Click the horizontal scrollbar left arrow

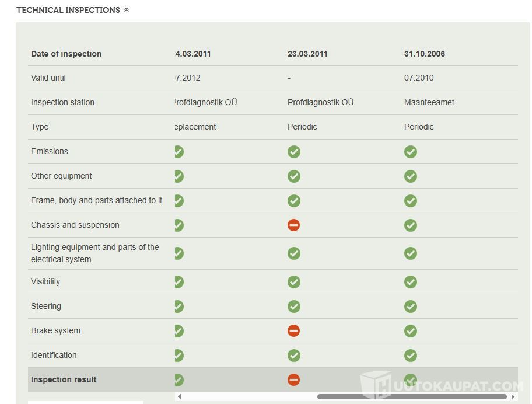[x=179, y=397]
